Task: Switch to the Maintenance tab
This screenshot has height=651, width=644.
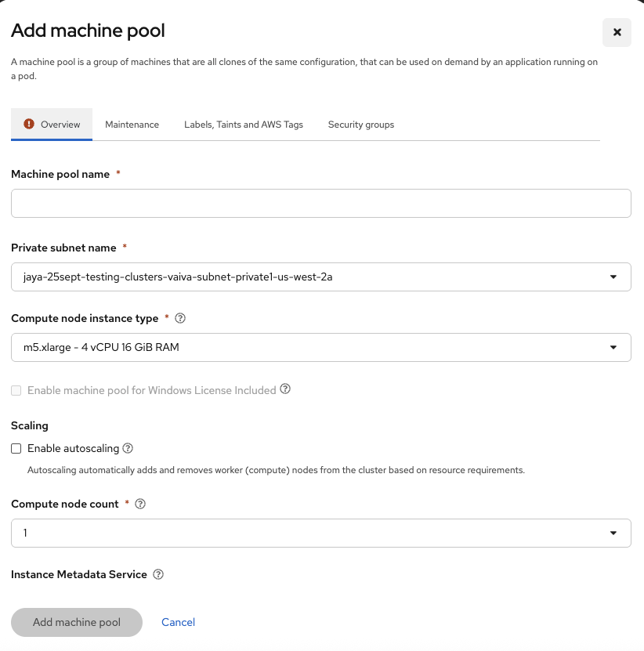Action: 132,125
